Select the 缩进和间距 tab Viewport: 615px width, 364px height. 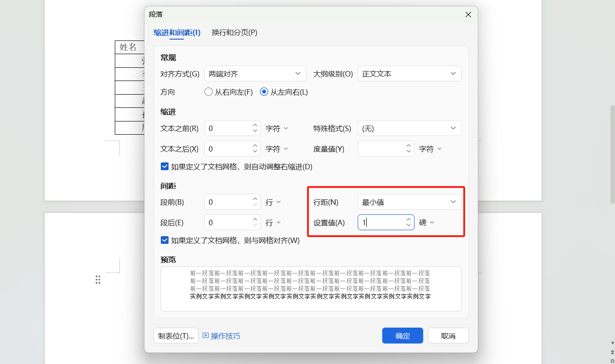(x=177, y=33)
